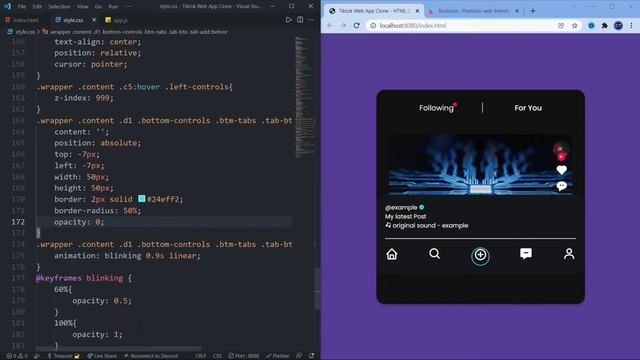Click the video progress bar line
640x360 pixels.
(480, 238)
